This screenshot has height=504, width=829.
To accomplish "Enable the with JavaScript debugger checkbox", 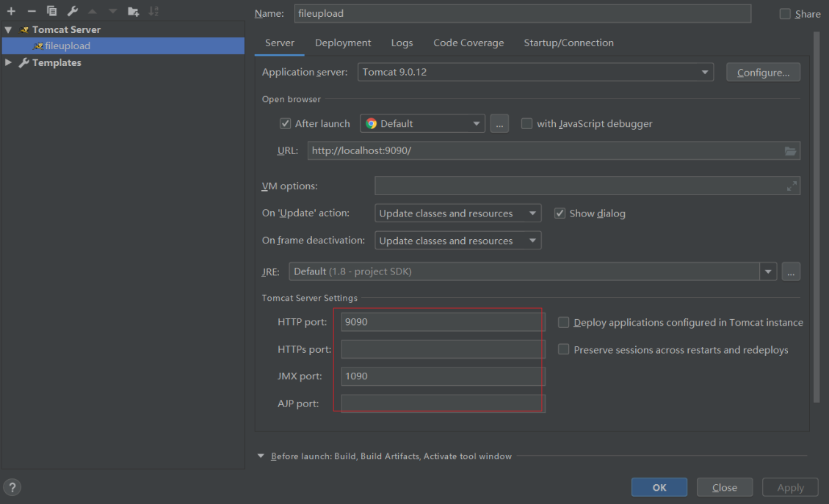I will click(526, 124).
